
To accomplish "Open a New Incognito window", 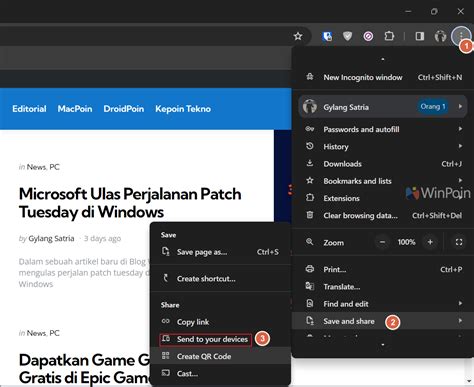I will tap(383, 77).
